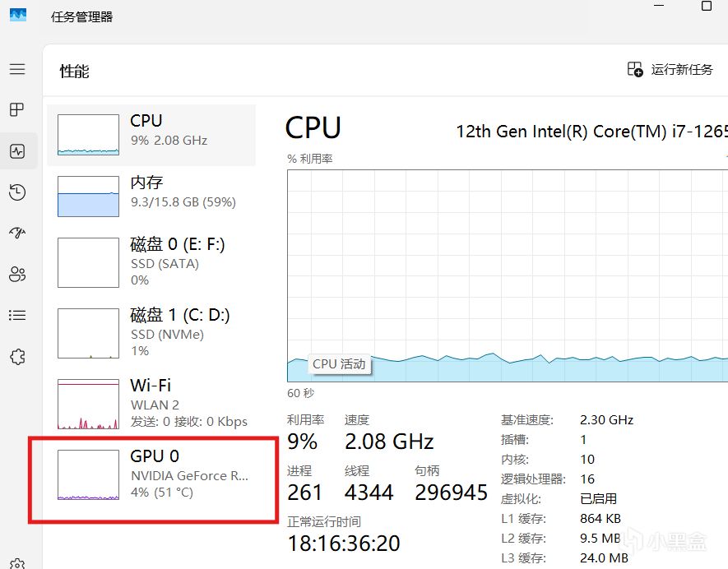Show the Details page list icon
The image size is (728, 569).
coord(17,316)
